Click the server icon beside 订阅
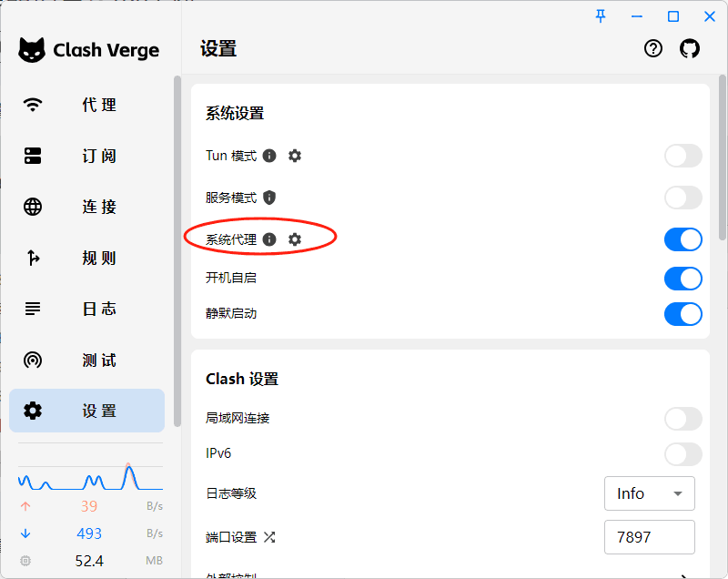Screen dimensions: 728x579 33,156
